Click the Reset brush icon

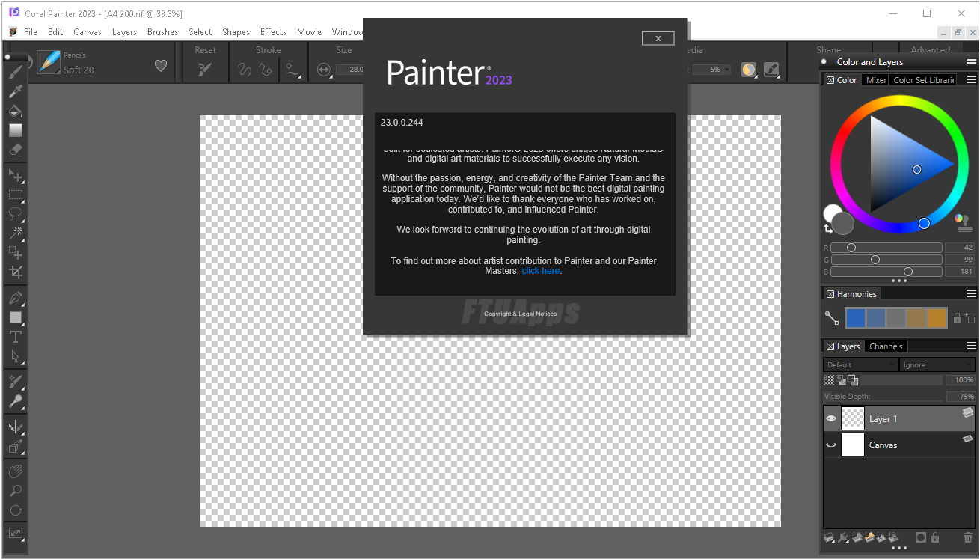[205, 70]
